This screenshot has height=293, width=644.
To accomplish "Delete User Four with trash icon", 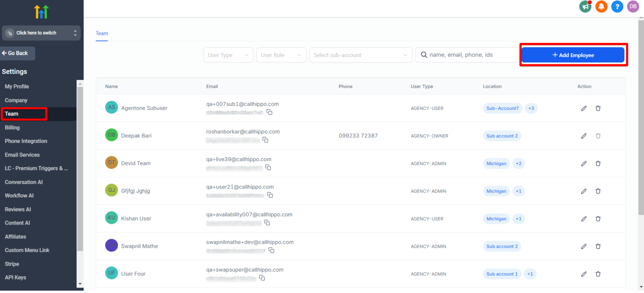I will [x=598, y=274].
